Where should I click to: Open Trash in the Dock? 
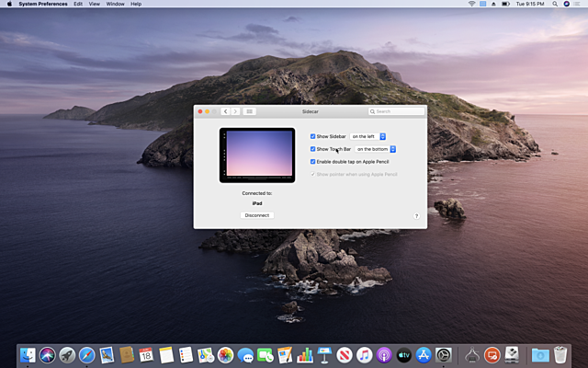click(560, 355)
